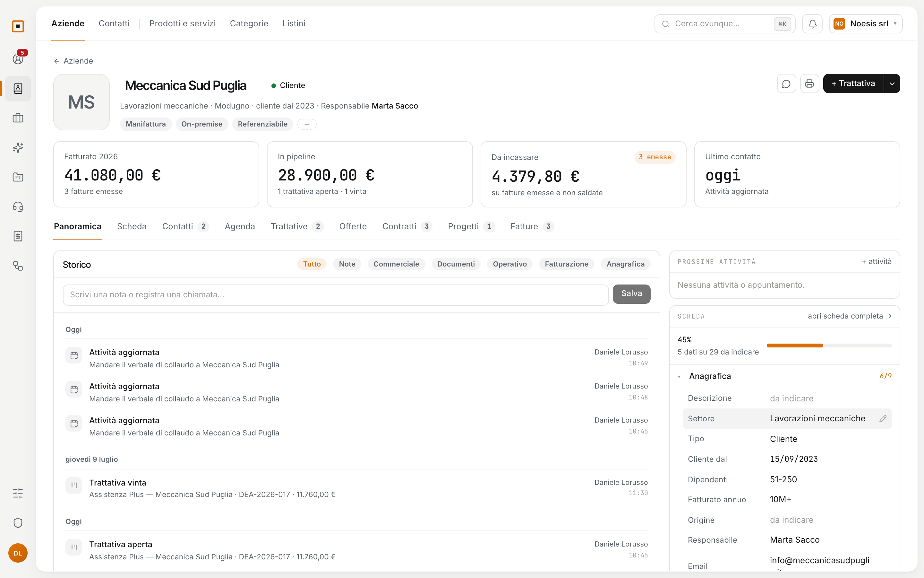
Task: Filter Storico by Fatturazione
Action: [566, 264]
